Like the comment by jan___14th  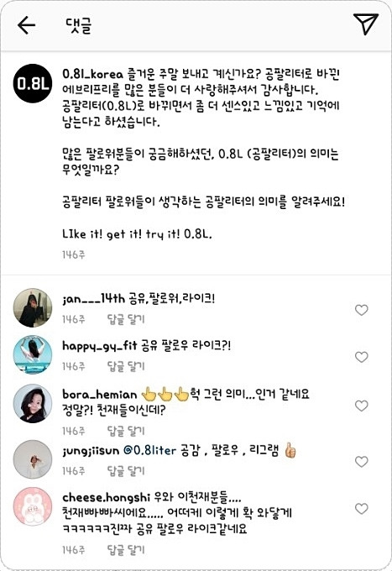tap(362, 310)
